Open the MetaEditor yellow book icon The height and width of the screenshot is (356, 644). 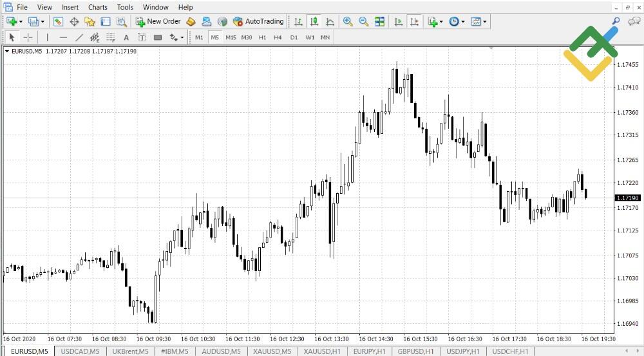pyautogui.click(x=191, y=21)
